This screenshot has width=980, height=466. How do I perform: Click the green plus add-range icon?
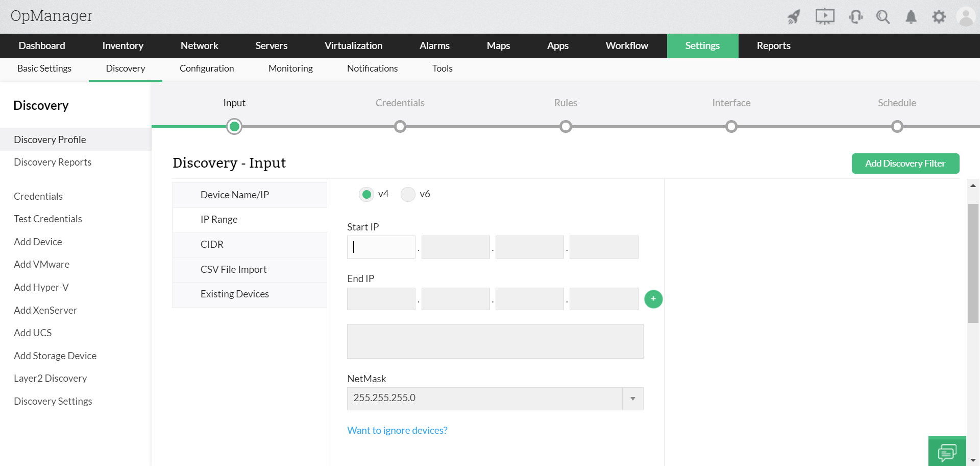tap(653, 299)
